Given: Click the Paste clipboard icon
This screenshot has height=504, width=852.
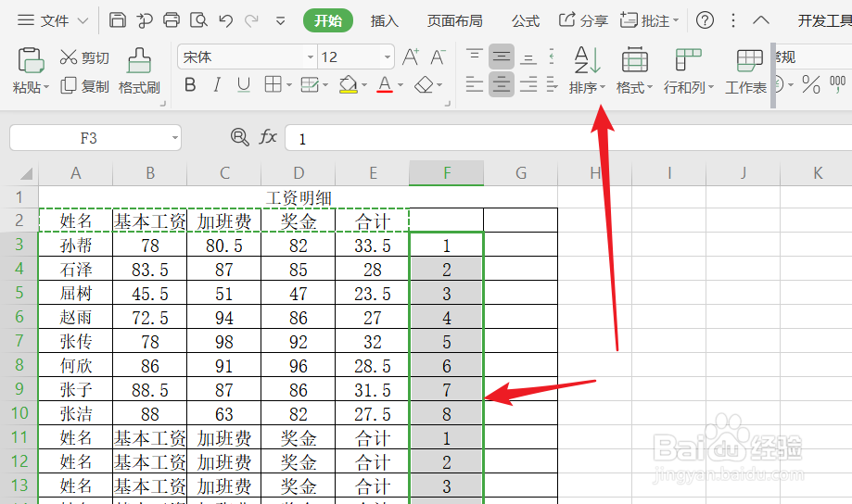Looking at the screenshot, I should coord(31,60).
